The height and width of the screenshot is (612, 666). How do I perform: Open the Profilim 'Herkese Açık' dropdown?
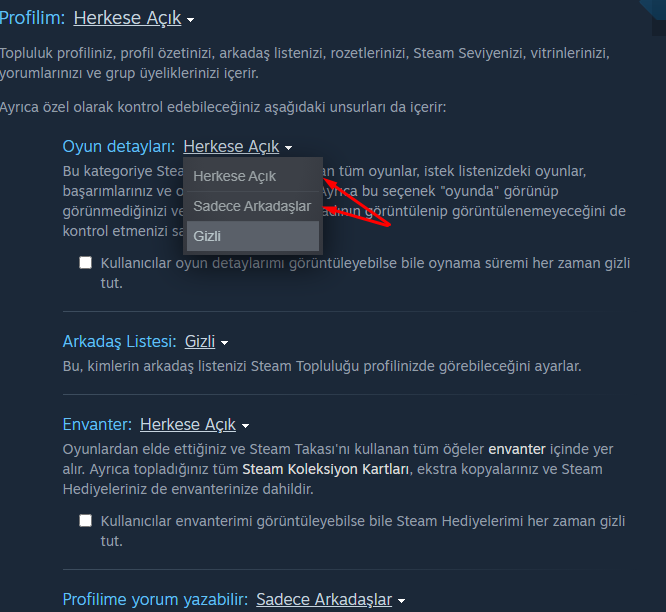(127, 18)
